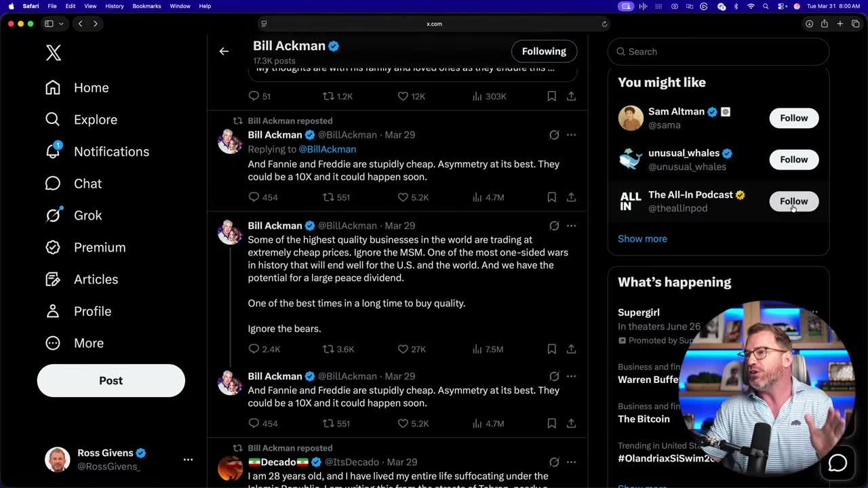868x488 pixels.
Task: Reply to post with 2.4K comments
Action: coord(254,349)
